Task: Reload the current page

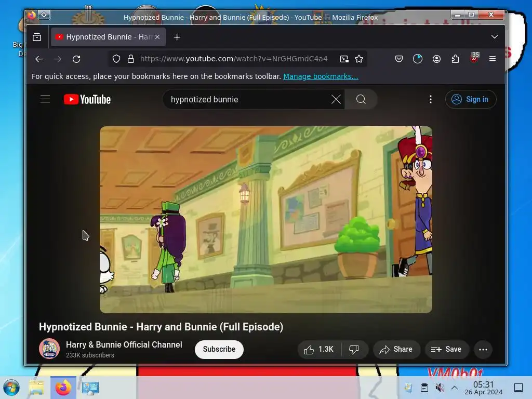Action: [x=76, y=59]
